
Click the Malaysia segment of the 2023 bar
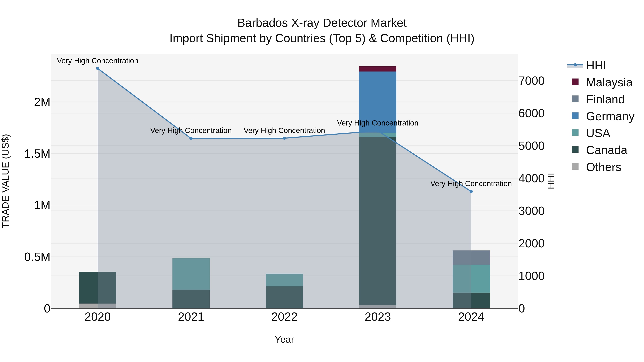click(378, 69)
